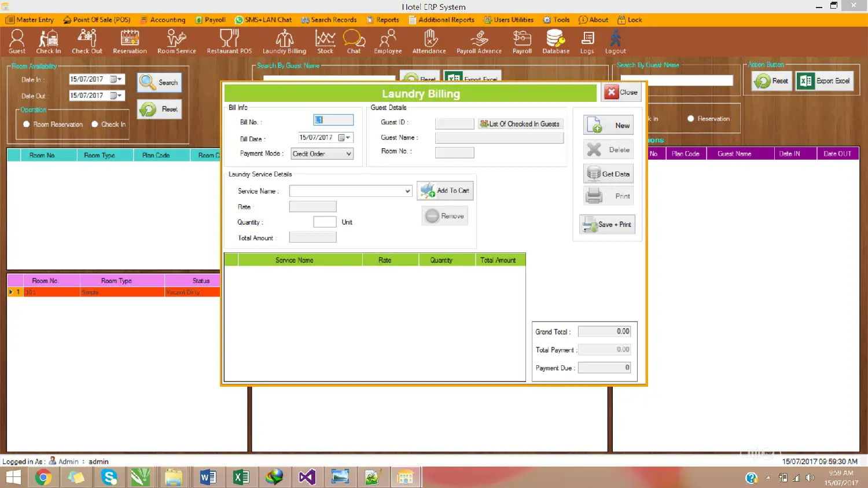Viewport: 868px width, 488px height.
Task: Open the Date In date picker dropdown
Action: point(116,79)
